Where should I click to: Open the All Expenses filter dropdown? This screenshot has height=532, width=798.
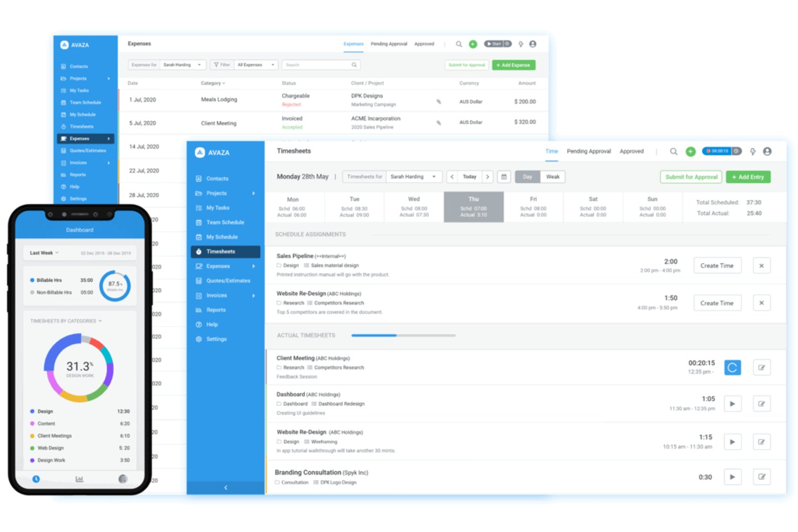point(256,65)
